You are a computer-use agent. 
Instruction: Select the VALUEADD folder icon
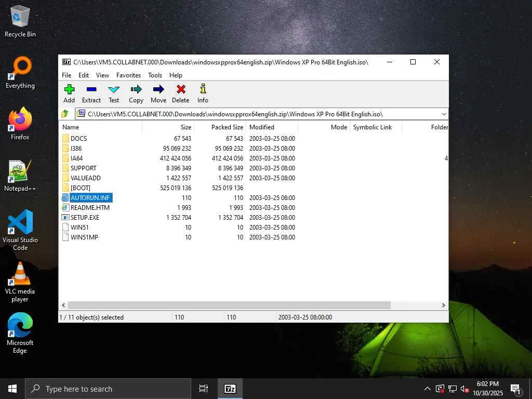point(65,178)
